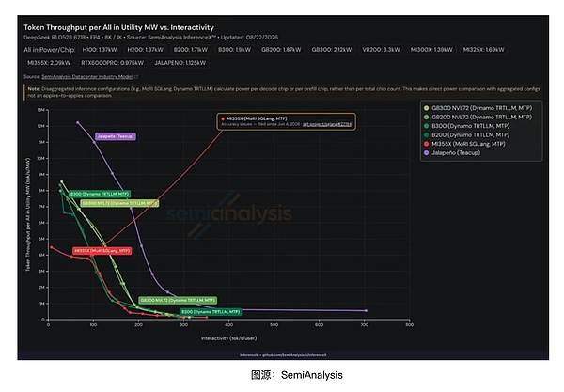Select the H100: 1.37kW chip
Image resolution: width=564 pixels, height=392 pixels.
point(100,50)
